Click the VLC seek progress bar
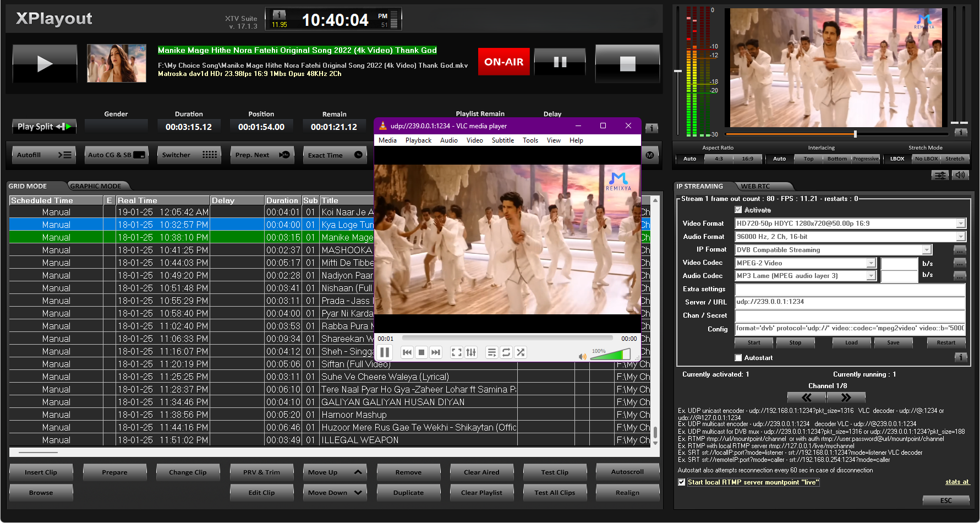Screen dimensions: 980x523 507,338
